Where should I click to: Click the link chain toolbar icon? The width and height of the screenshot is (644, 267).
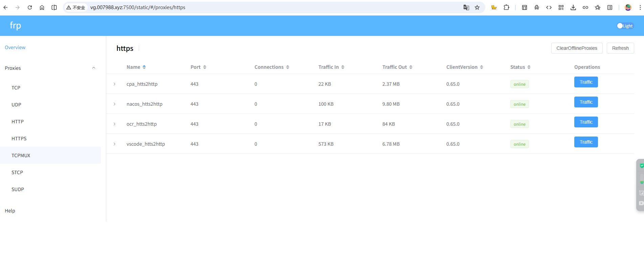[x=585, y=7]
